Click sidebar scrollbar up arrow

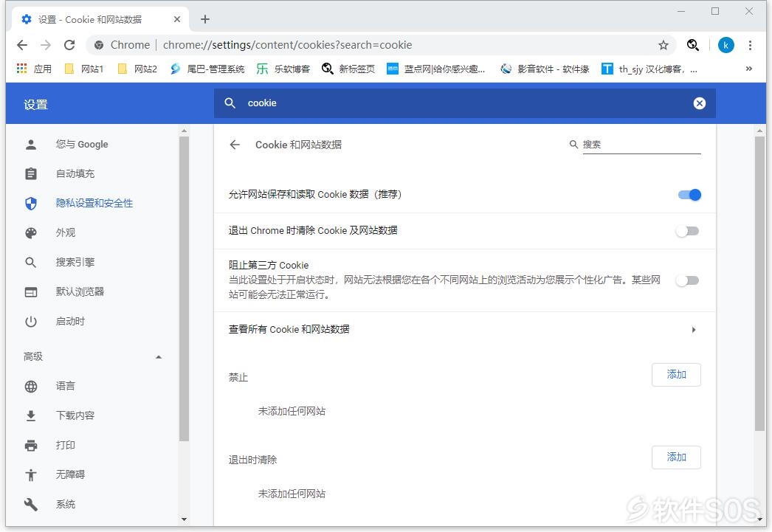[184, 131]
